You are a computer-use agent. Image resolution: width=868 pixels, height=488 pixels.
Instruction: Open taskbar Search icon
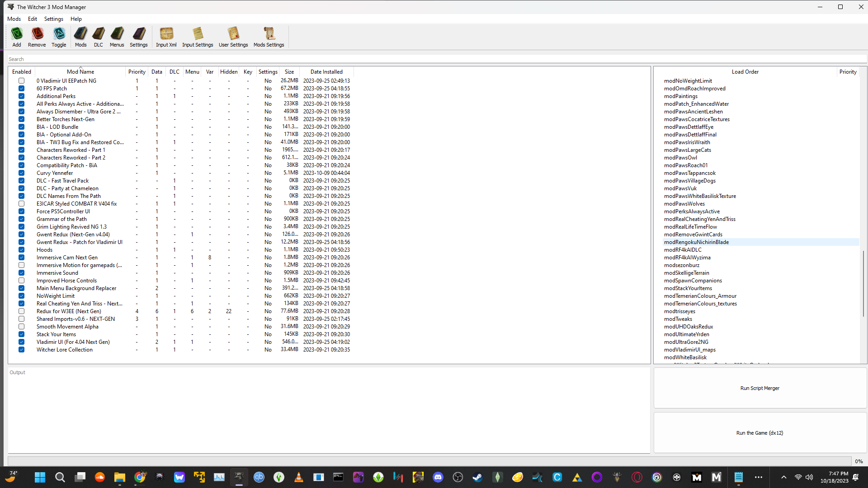coord(60,477)
